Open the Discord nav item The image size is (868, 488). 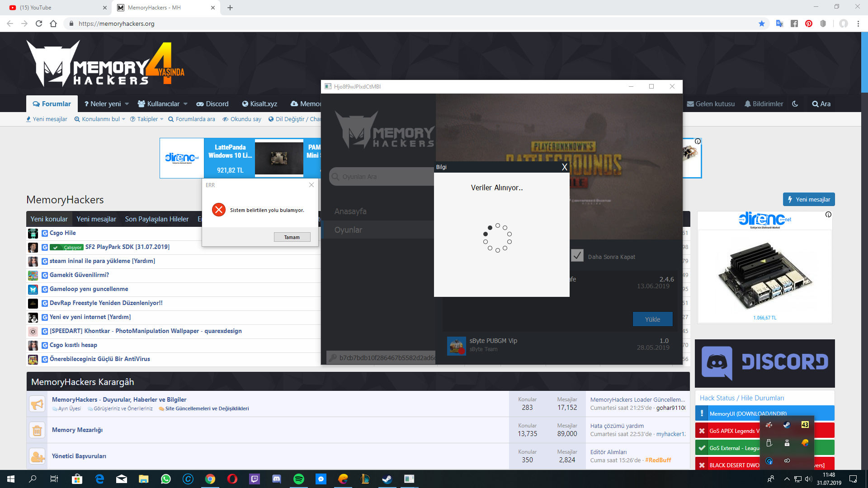click(x=212, y=104)
